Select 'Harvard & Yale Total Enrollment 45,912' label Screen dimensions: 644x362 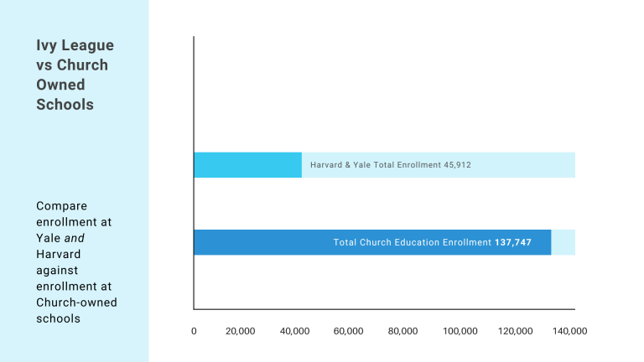pyautogui.click(x=390, y=165)
